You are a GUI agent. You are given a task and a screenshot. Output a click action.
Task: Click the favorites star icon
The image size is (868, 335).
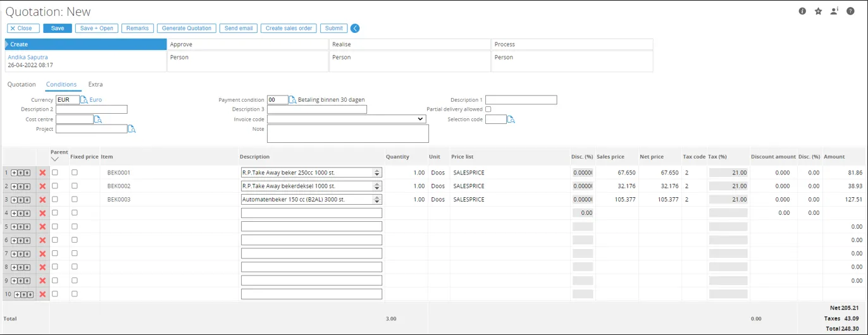(818, 11)
